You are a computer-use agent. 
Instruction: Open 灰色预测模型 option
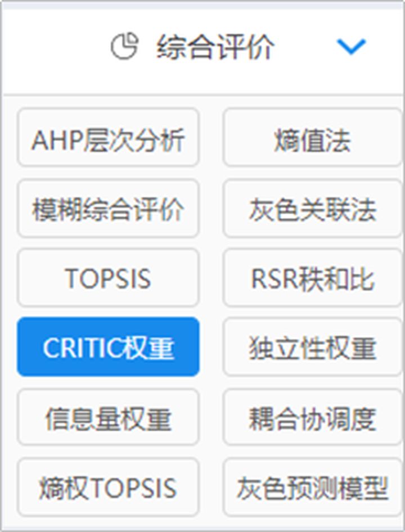coord(313,487)
